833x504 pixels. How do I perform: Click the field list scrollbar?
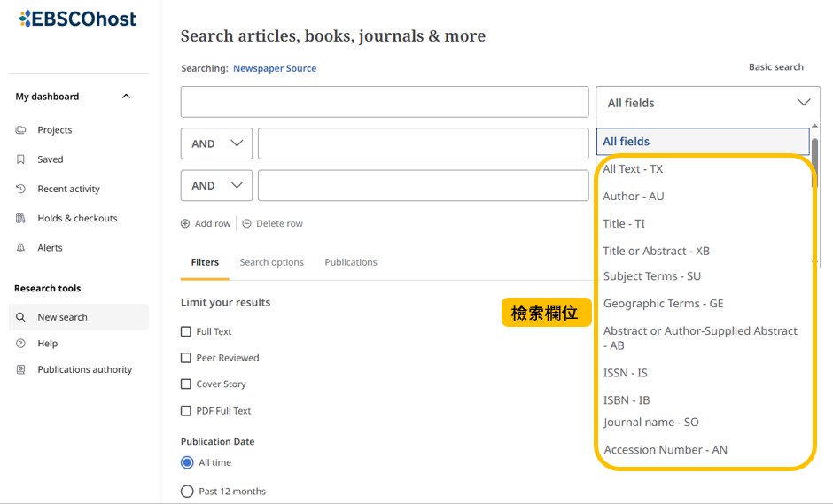814,159
